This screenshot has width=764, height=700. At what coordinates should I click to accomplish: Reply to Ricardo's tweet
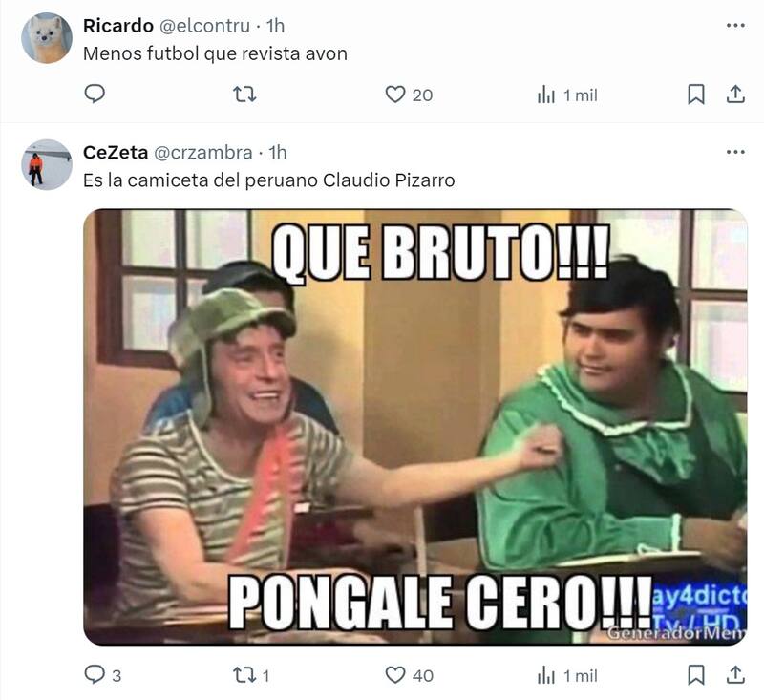(x=95, y=94)
